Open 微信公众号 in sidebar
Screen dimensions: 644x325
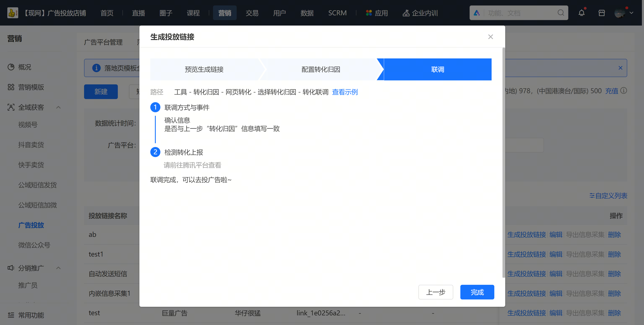pos(34,245)
